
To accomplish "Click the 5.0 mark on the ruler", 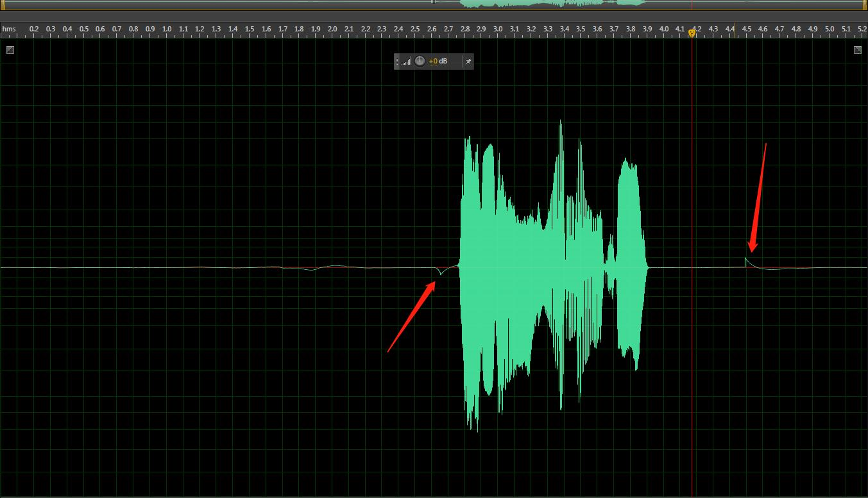I will (830, 29).
